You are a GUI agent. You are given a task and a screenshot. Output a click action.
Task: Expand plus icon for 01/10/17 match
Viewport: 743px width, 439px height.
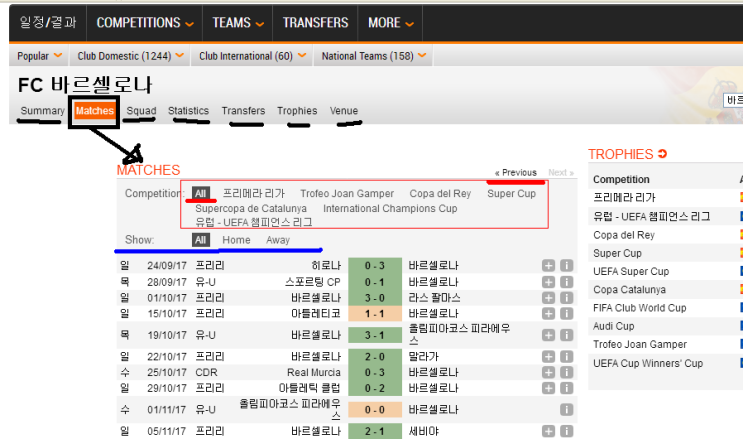[x=548, y=298]
